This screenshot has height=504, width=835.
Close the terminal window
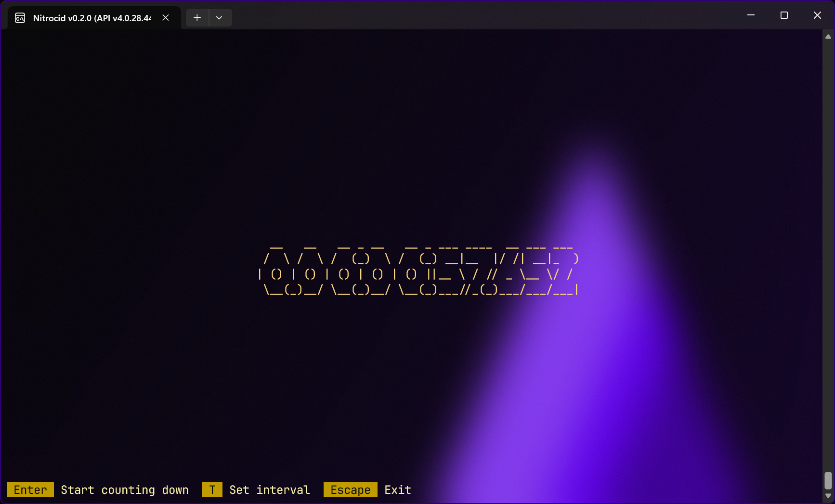(817, 15)
